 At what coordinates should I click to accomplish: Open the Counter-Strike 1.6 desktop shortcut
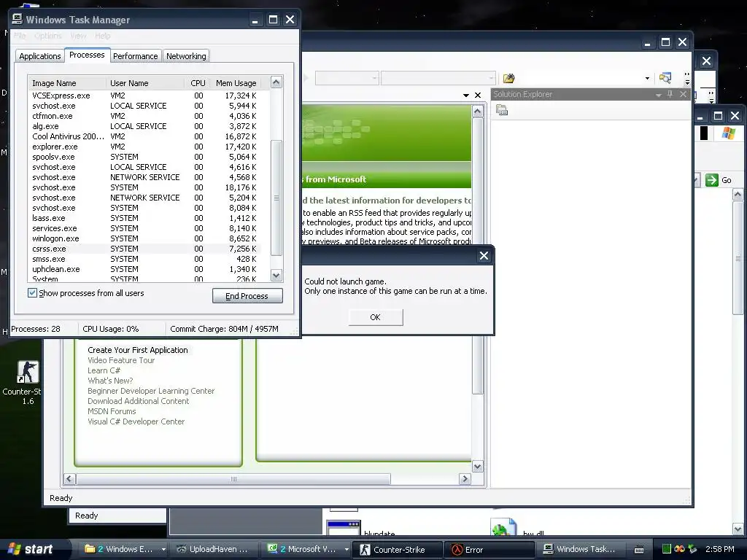click(27, 372)
